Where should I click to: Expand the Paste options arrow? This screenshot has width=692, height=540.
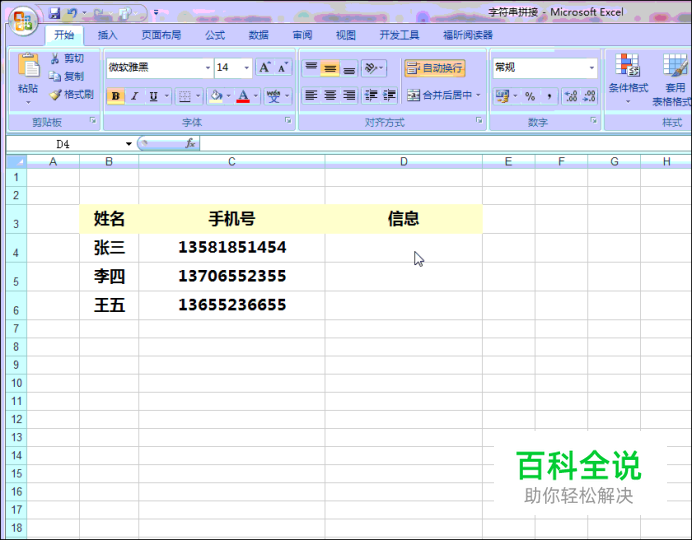pos(28,103)
